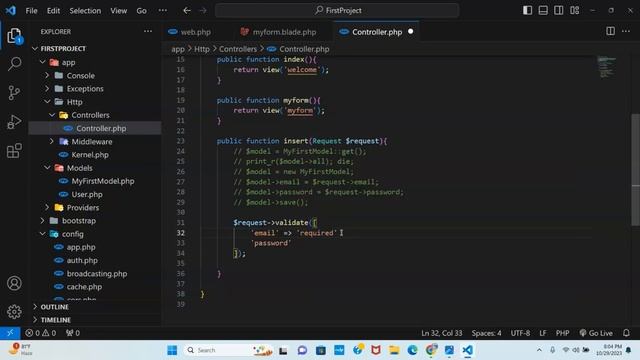Customize layout icon in title bar
Image resolution: width=640 pixels, height=360 pixels.
click(x=575, y=10)
